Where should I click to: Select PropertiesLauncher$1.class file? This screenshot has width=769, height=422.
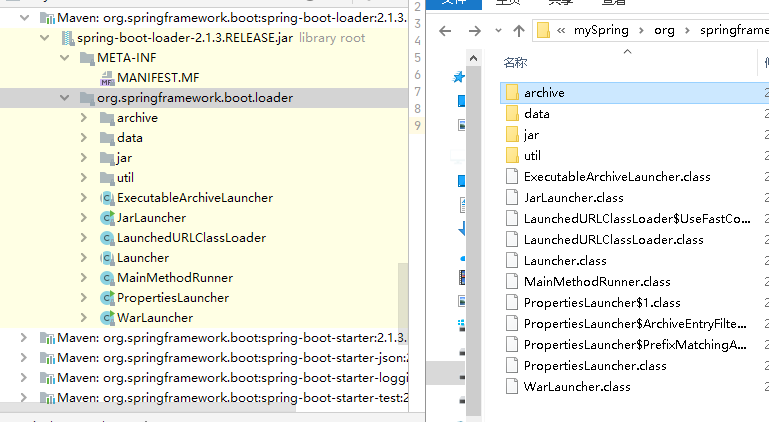click(634, 303)
